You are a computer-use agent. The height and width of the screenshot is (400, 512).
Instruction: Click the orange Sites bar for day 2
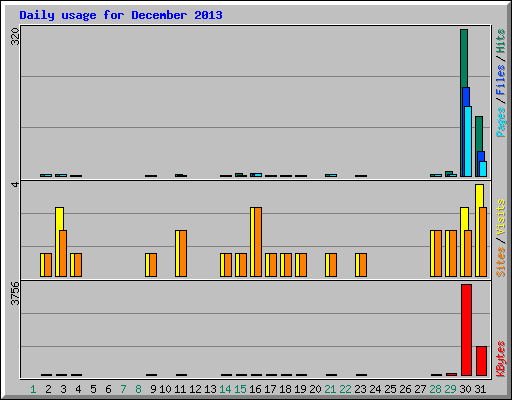(x=48, y=265)
